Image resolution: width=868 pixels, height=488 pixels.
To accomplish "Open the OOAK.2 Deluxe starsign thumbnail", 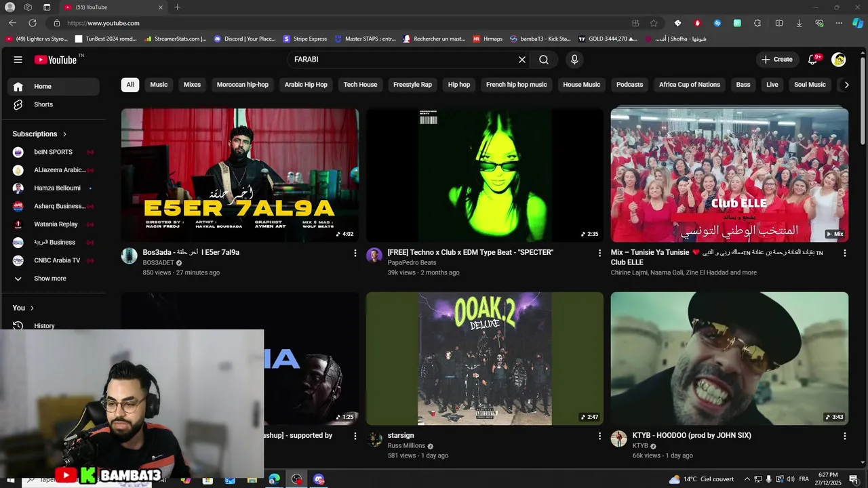I will [x=485, y=359].
